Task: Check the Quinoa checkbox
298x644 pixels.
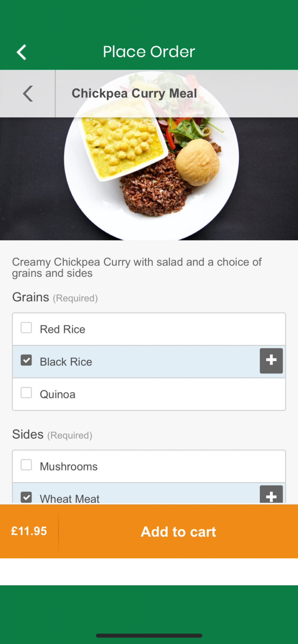Action: pos(26,393)
